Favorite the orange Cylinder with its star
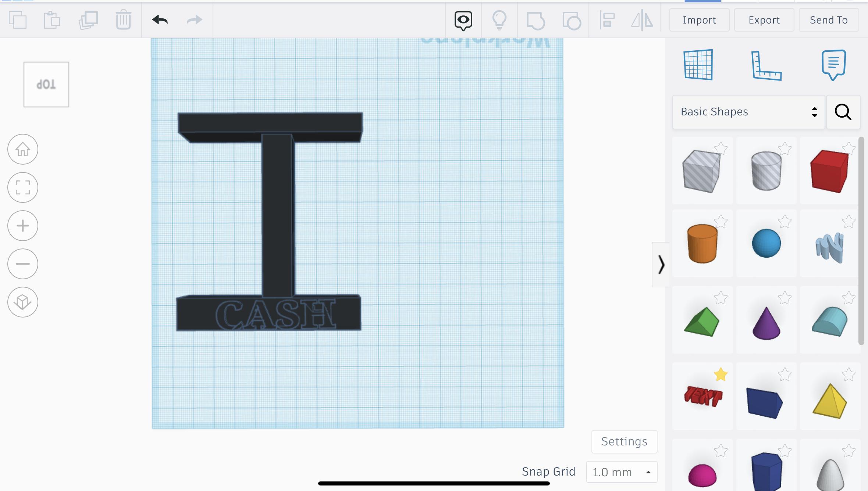 point(721,221)
